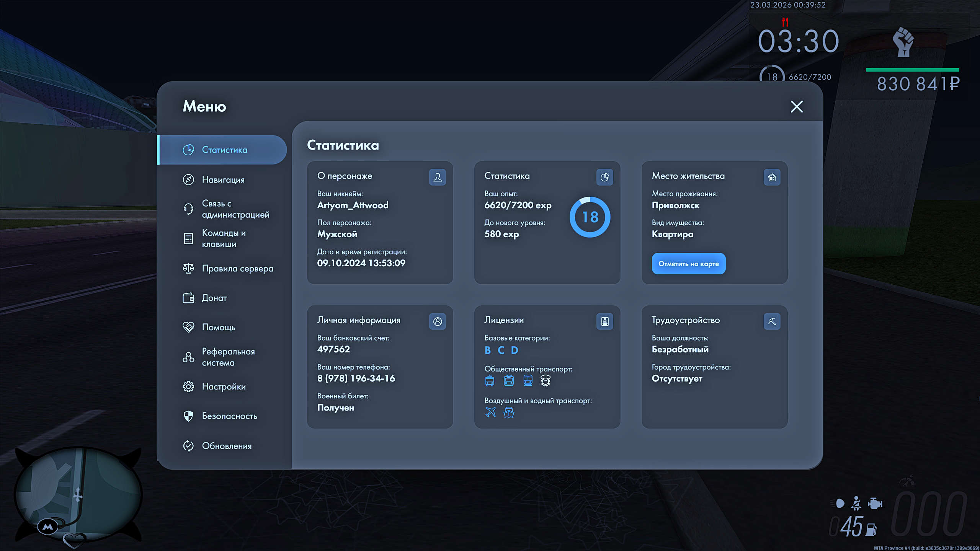The image size is (980, 551).
Task: Go to the Донат section
Action: point(214,298)
